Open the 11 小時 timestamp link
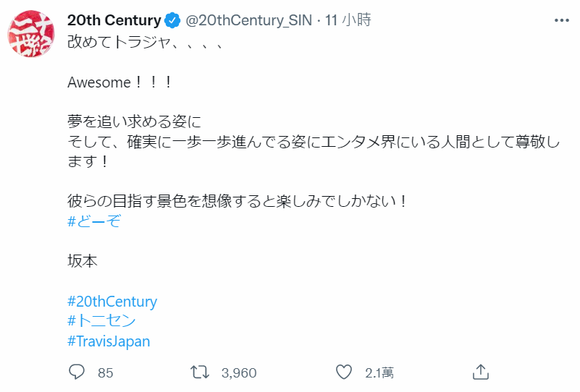580x392 pixels. point(348,20)
